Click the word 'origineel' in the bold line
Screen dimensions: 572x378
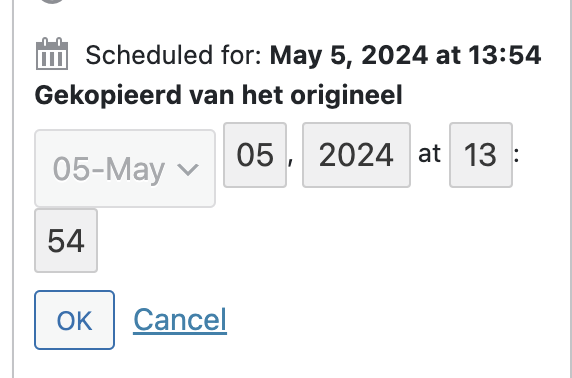click(x=347, y=96)
